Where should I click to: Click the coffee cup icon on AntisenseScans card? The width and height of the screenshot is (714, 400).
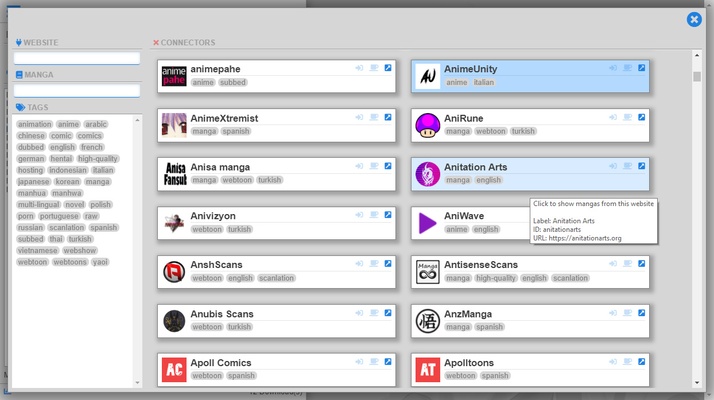[x=627, y=263]
